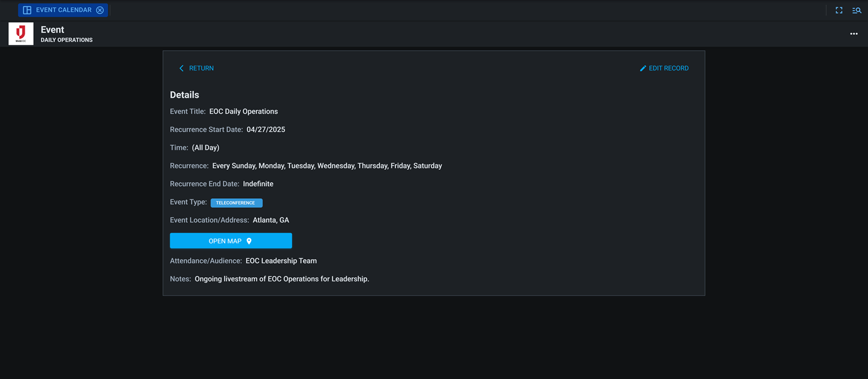Click the search records icon
Viewport: 868px width, 379px height.
pyautogui.click(x=857, y=10)
